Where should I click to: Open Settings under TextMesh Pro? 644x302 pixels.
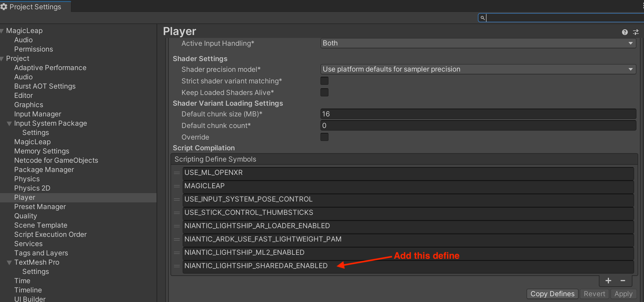tap(36, 272)
